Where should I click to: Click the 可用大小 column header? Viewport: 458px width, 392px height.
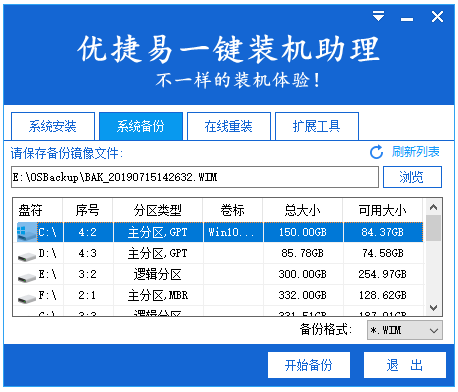coord(383,210)
